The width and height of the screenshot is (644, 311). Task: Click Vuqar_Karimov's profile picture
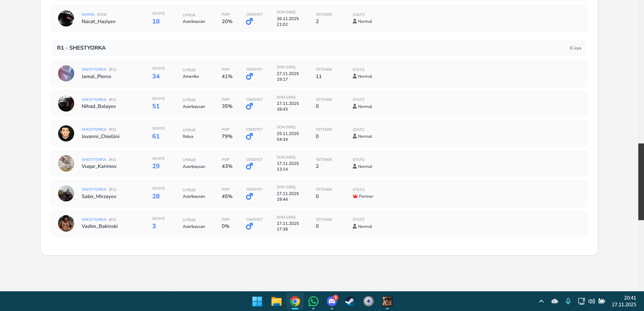[x=66, y=164]
